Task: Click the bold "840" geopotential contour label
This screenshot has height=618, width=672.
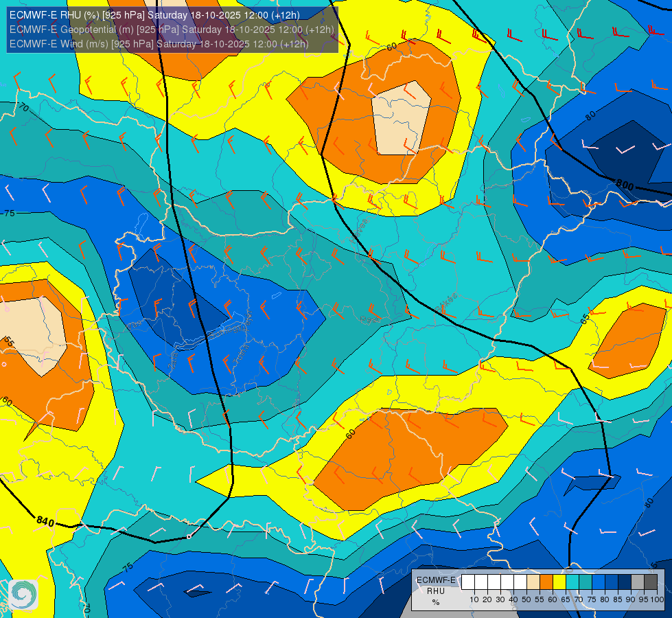Action: (45, 521)
